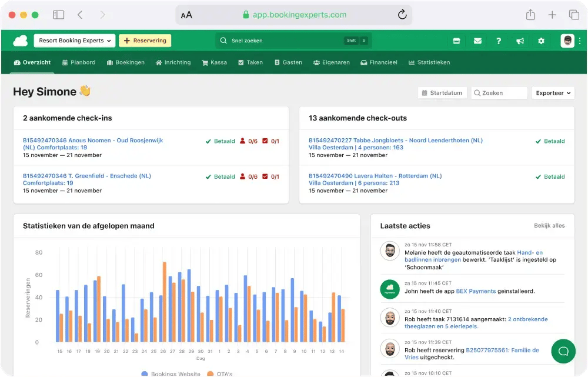
Task: Click Betaald status for Tabbe Jongbloets
Action: point(550,141)
